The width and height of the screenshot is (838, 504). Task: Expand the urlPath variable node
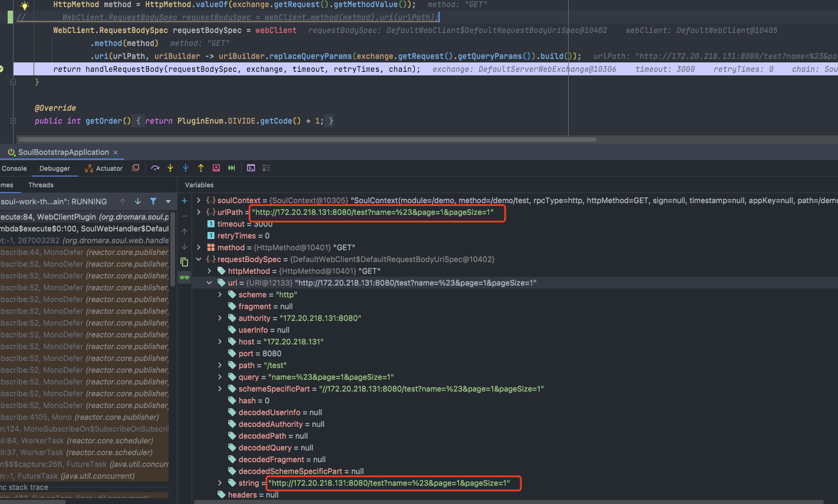tap(199, 212)
